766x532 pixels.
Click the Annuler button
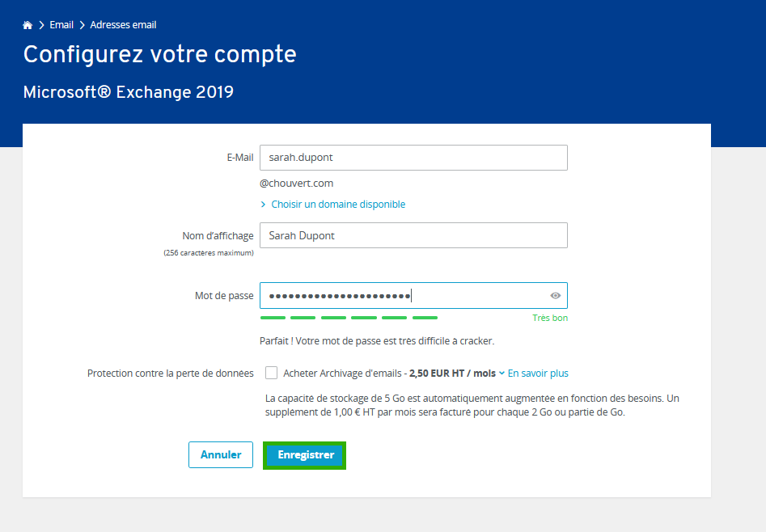click(x=221, y=455)
